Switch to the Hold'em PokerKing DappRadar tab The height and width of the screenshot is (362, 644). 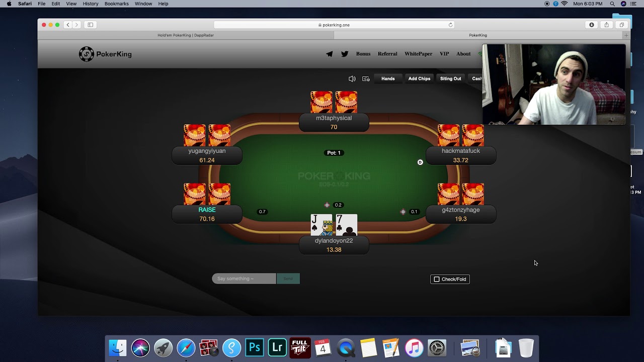pos(186,35)
